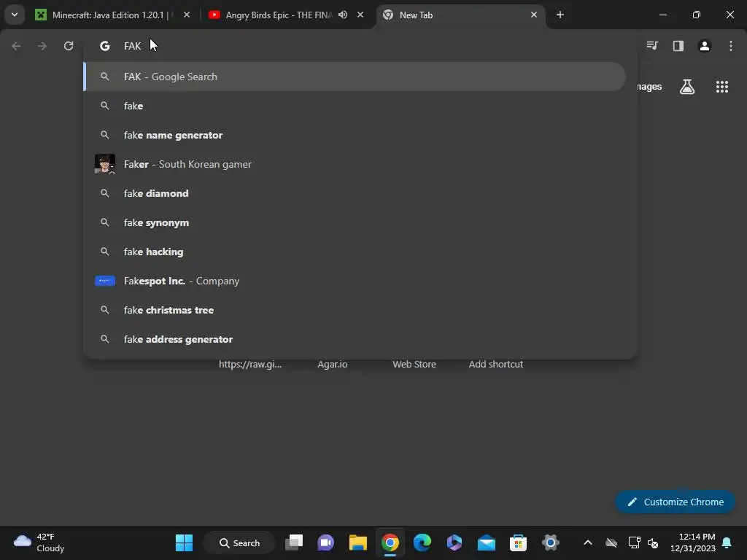The height and width of the screenshot is (560, 747).
Task: Mute the Angry Birds Epic tab audio
Action: (343, 15)
